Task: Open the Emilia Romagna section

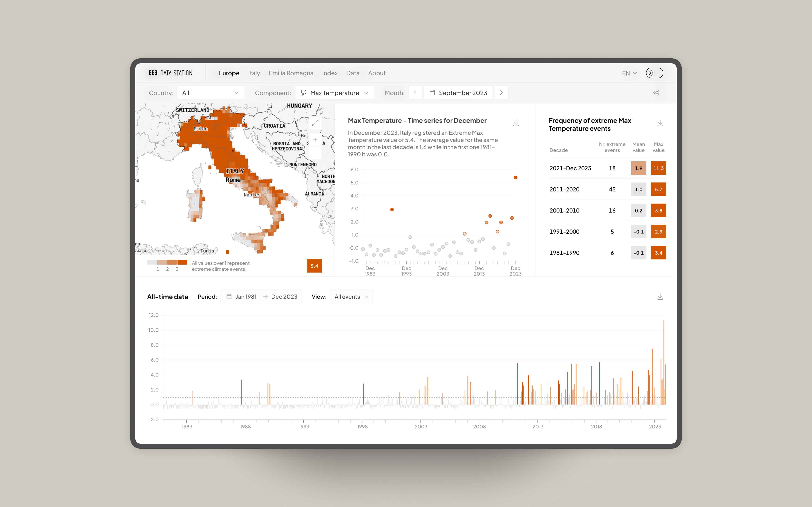Action: [x=291, y=73]
